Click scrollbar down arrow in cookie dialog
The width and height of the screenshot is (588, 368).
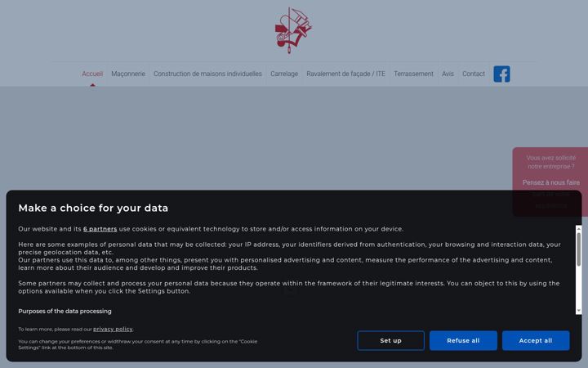tap(579, 311)
